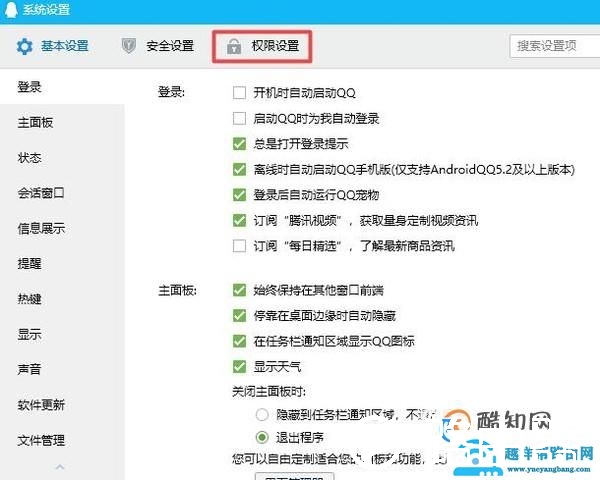
Task: Open 信息展示 settings in sidebar
Action: [41, 229]
